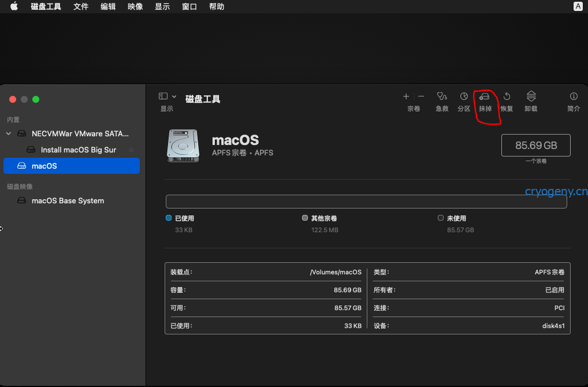
Task: Collapse the NECVMWar VMware SATA disk
Action: pos(9,133)
